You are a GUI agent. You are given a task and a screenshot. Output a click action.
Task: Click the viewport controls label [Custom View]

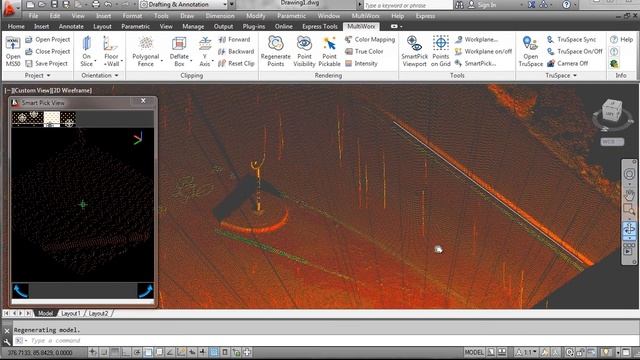(x=32, y=91)
